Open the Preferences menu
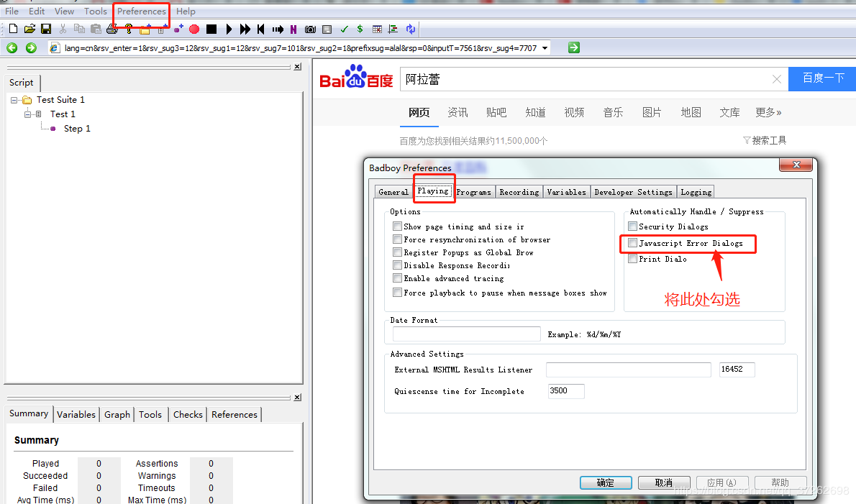 pos(142,11)
